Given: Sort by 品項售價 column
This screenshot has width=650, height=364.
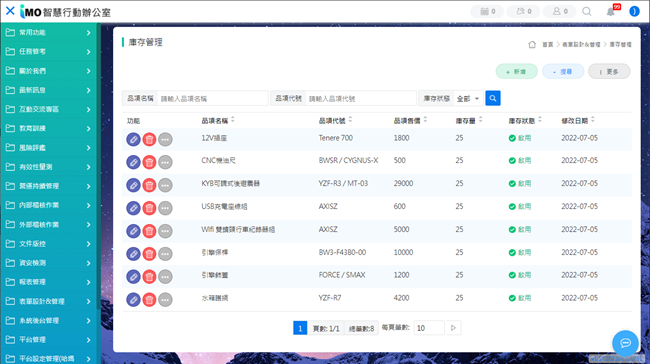Looking at the screenshot, I should click(x=425, y=119).
